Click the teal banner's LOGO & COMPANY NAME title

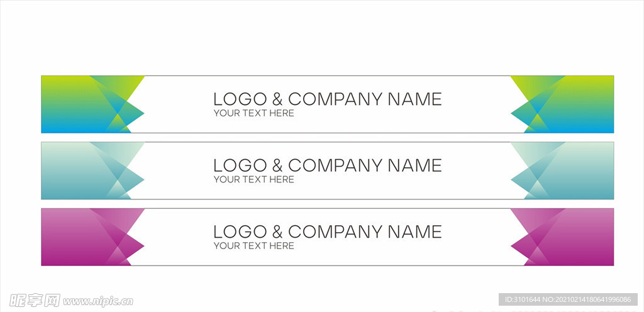point(327,165)
